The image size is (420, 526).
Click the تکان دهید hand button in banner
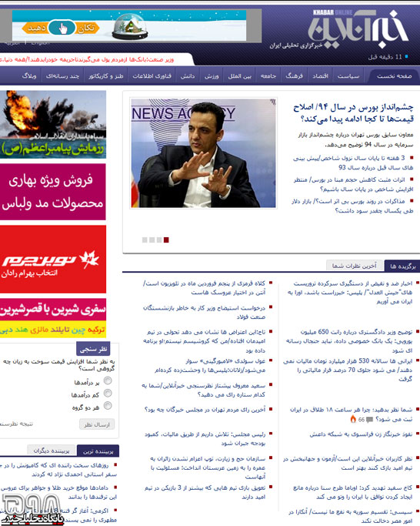pos(61,28)
